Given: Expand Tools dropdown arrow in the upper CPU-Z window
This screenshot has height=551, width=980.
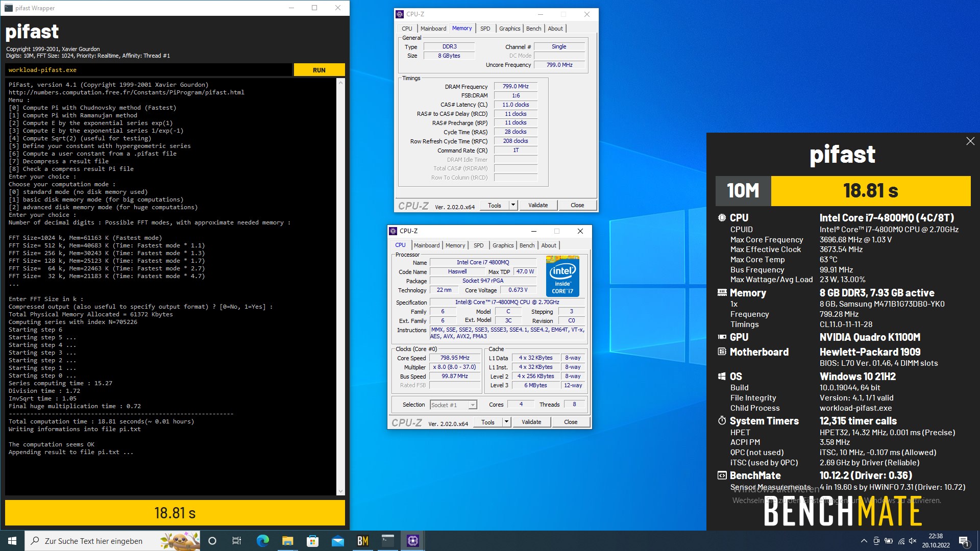Looking at the screenshot, I should click(513, 205).
